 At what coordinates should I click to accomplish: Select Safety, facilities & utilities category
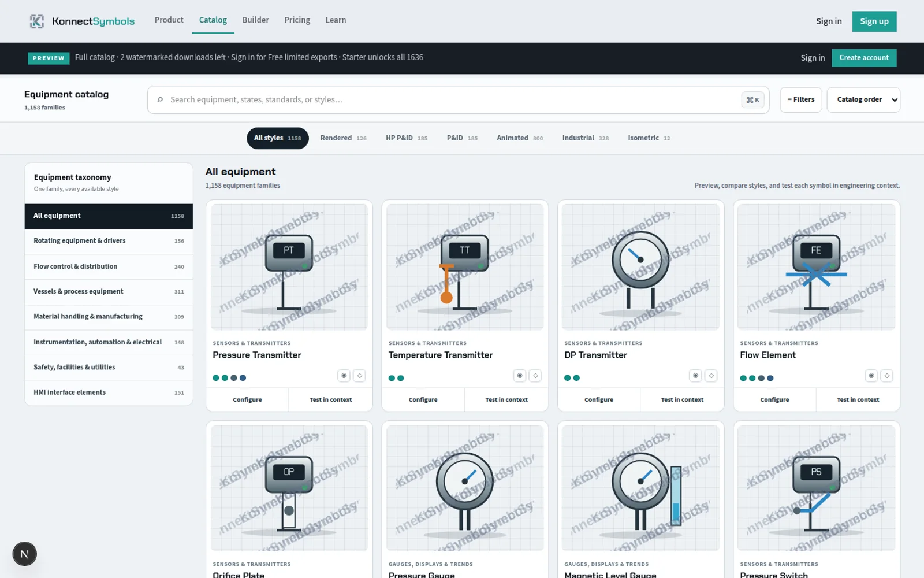point(109,368)
